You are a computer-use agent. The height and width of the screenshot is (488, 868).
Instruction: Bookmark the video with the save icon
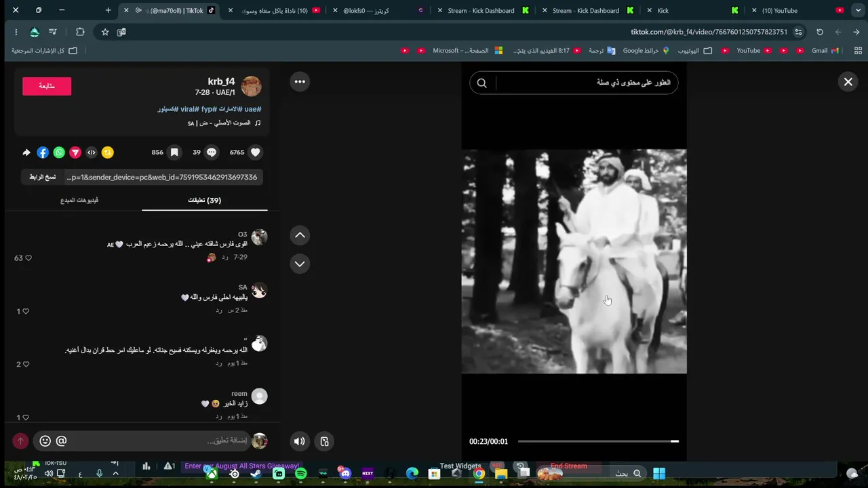coord(174,152)
